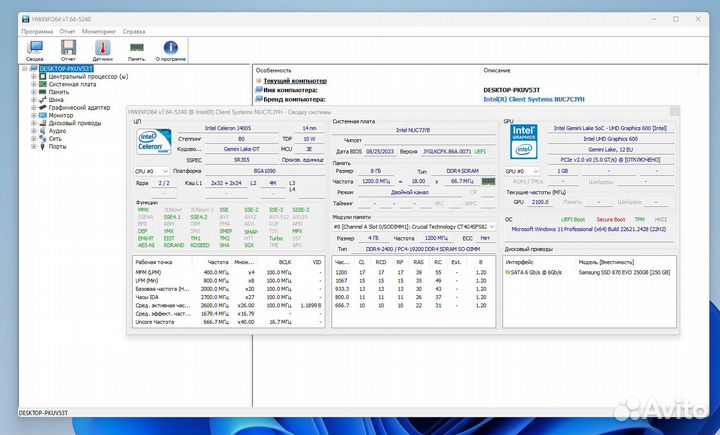720x435 pixels.
Task: Click the DDR4-2400 / PC4-19200 type field
Action: click(x=423, y=249)
